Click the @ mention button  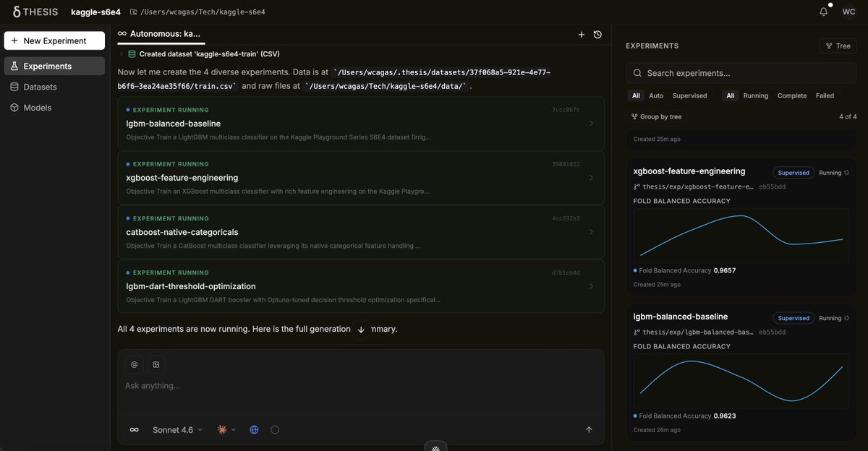click(x=134, y=364)
